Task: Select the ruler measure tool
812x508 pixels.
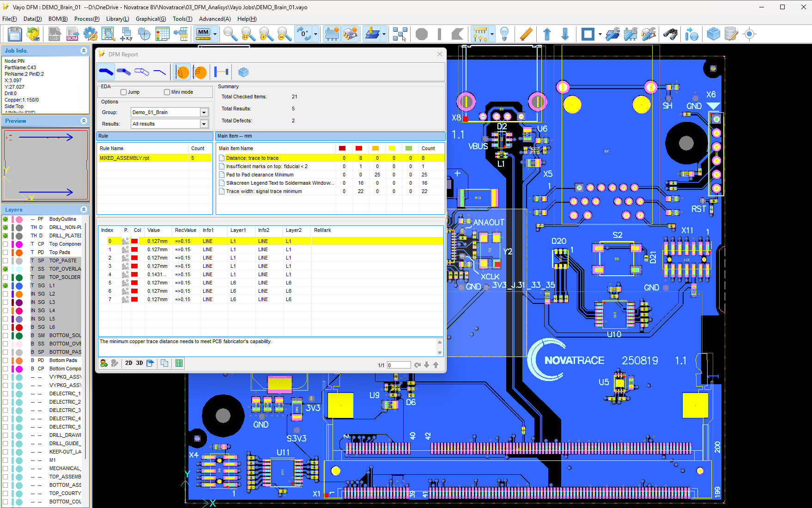Action: [x=526, y=34]
